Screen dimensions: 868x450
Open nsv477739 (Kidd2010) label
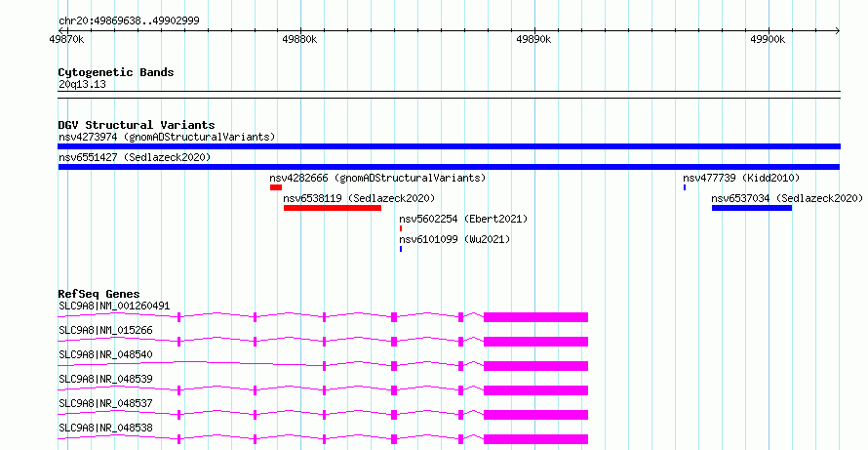pos(741,178)
